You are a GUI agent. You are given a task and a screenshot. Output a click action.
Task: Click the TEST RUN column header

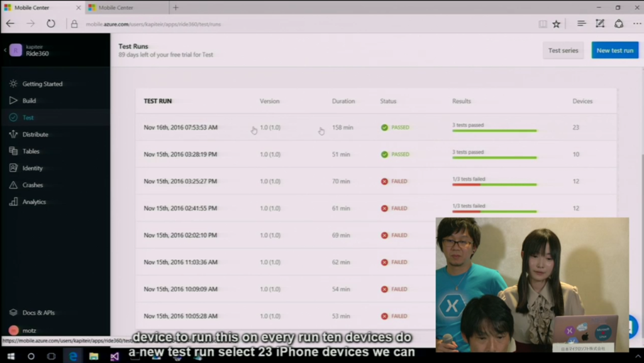(158, 101)
